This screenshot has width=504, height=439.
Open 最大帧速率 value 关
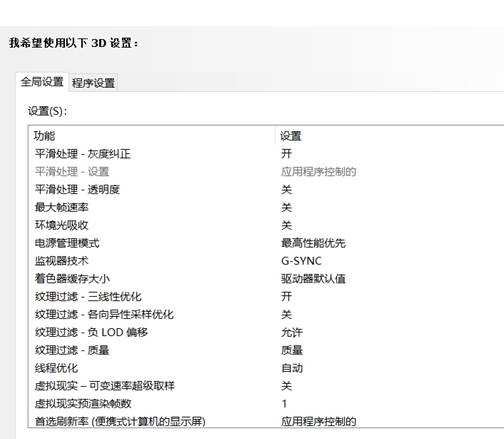coord(286,207)
